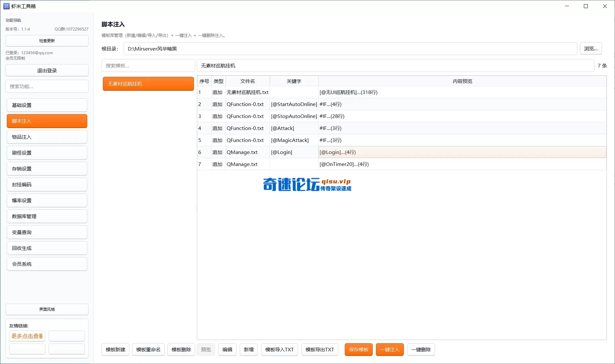Image resolution: width=615 pixels, height=364 pixels.
Task: Open the 会员系统 page
Action: 47,264
